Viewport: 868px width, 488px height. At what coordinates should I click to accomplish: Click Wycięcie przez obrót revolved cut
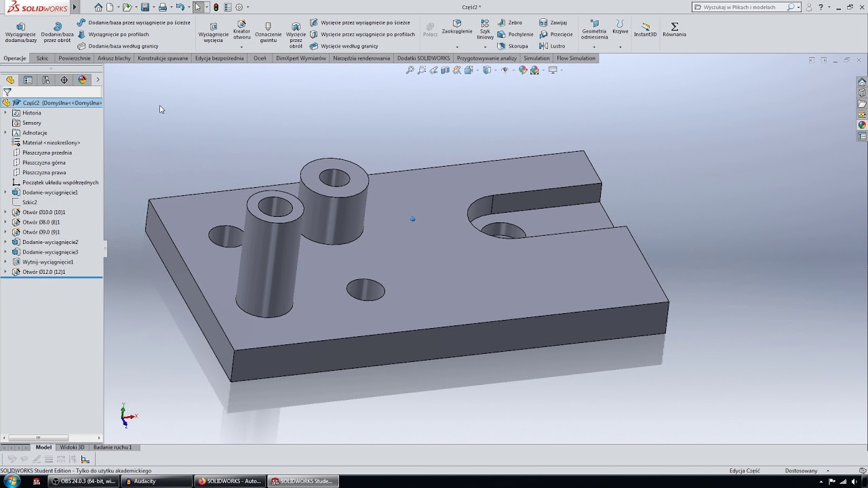296,35
